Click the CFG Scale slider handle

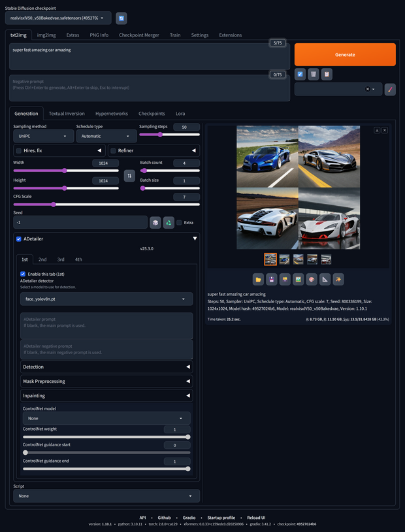54,205
